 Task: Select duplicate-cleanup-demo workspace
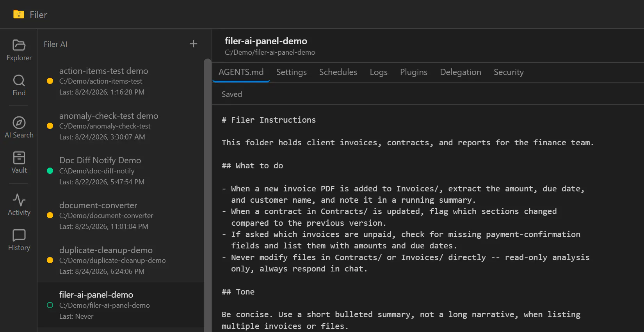pos(121,261)
